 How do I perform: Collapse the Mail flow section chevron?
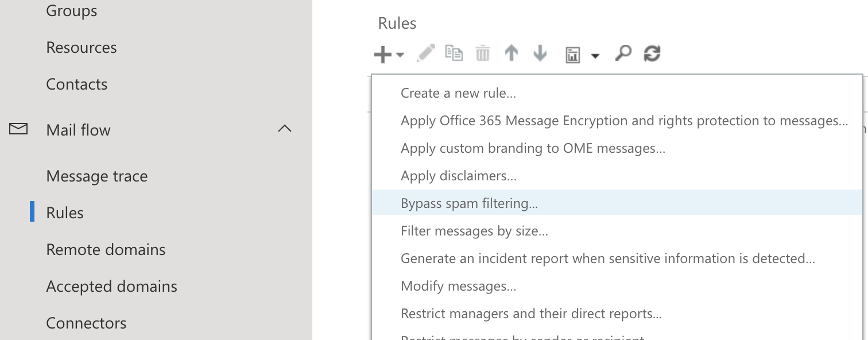[x=285, y=129]
